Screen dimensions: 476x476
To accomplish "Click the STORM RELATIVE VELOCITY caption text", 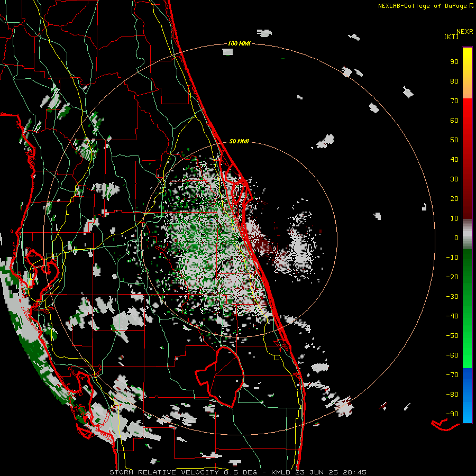I will [164, 472].
